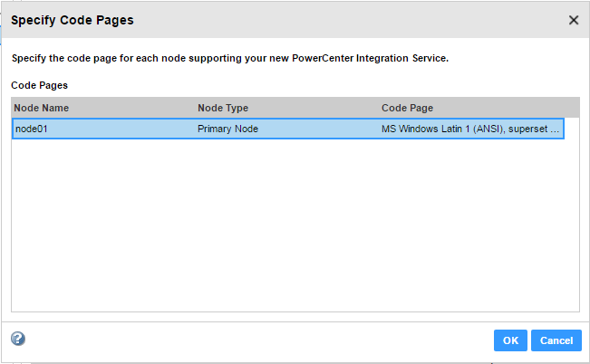This screenshot has height=364, width=590.
Task: Sort by the Node Name column header
Action: pos(42,109)
